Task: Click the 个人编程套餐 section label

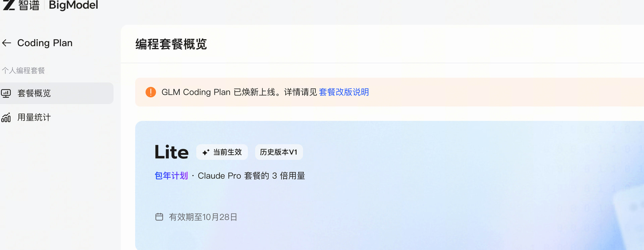Action: [23, 70]
